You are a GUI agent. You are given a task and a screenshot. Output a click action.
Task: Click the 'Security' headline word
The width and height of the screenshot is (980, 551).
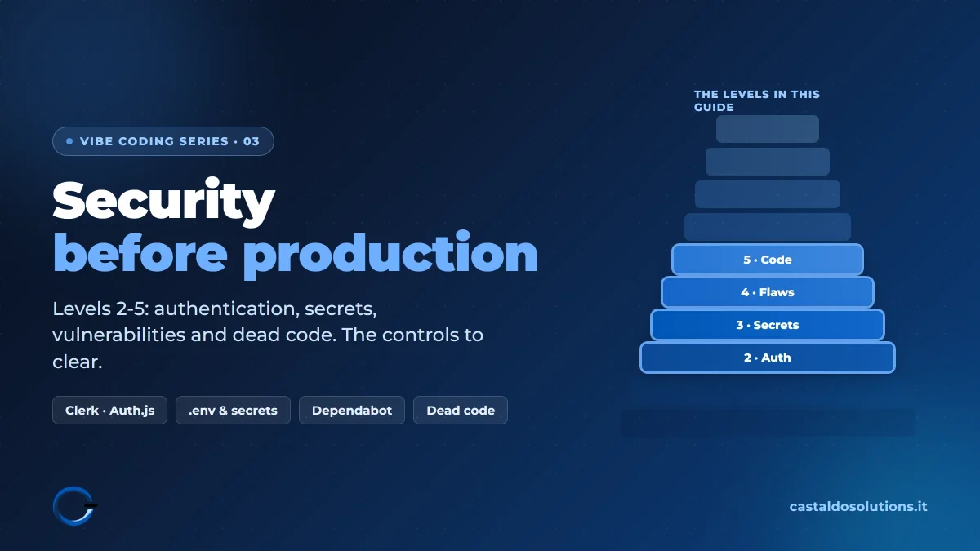point(164,201)
